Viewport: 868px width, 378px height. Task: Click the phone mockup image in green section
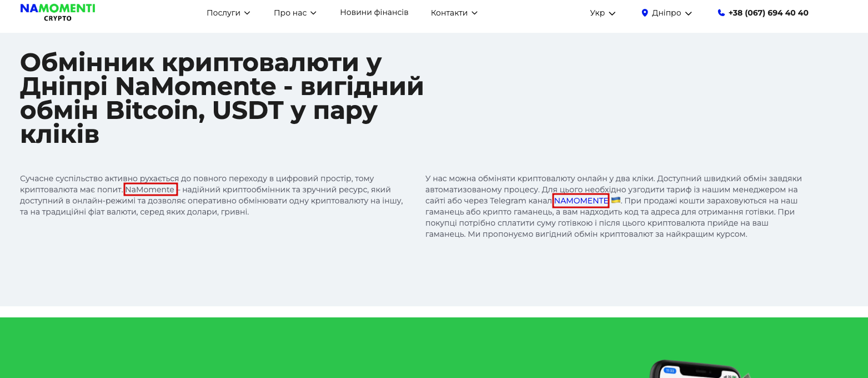pos(699,369)
